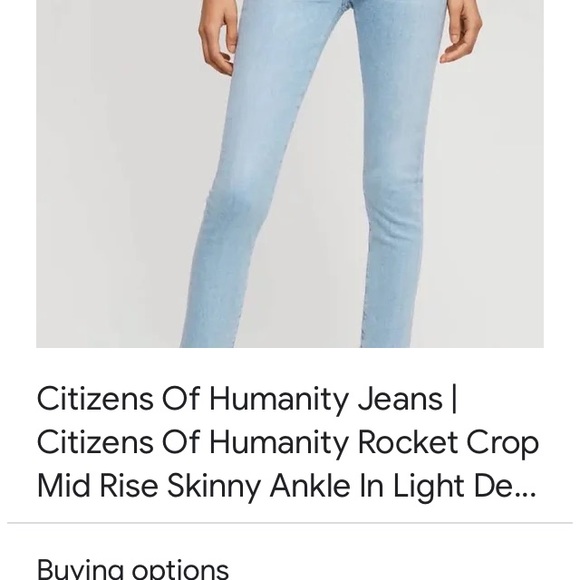Image resolution: width=580 pixels, height=580 pixels.
Task: Click the 'Rocket Crop' text in title
Action: tap(448, 442)
